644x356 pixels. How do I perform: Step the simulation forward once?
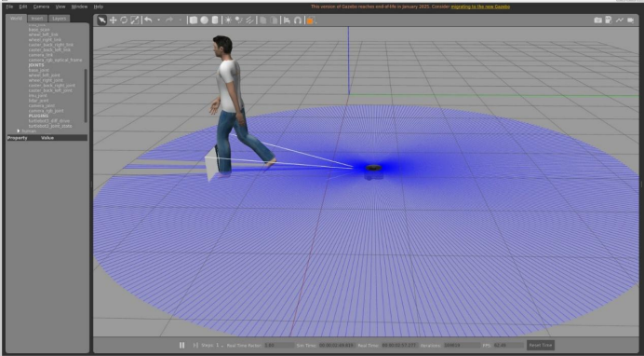pos(195,346)
